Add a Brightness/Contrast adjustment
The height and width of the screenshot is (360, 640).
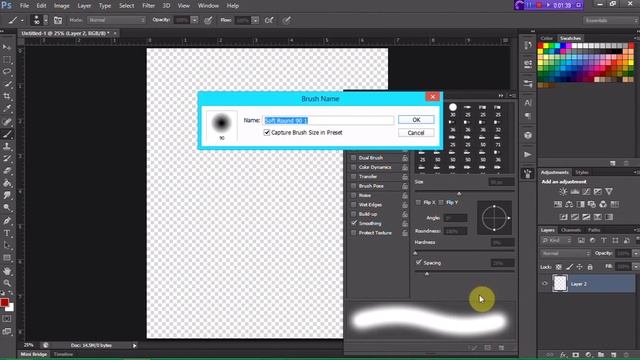point(563,191)
